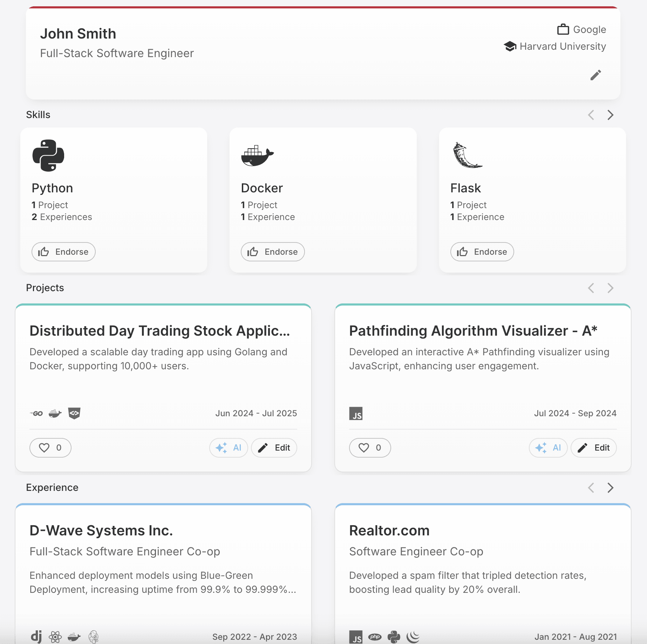Image resolution: width=647 pixels, height=644 pixels.
Task: Click the Python skill logo
Action: tap(48, 156)
